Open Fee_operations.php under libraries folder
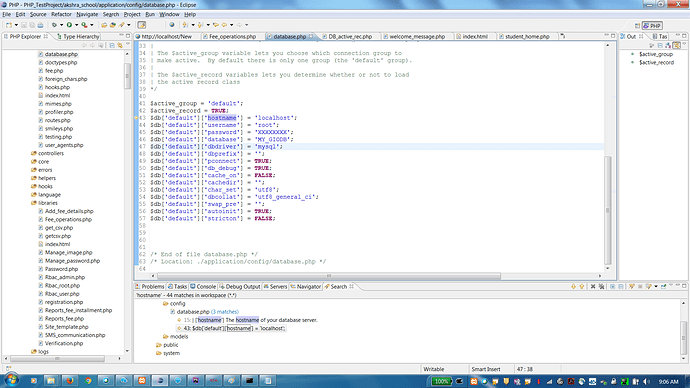This screenshot has height=388, width=690. (68, 220)
